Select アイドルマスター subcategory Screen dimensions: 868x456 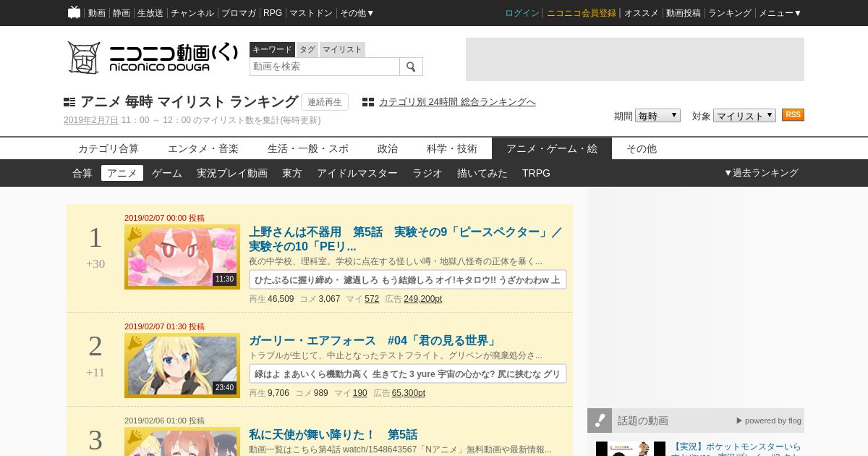click(357, 173)
